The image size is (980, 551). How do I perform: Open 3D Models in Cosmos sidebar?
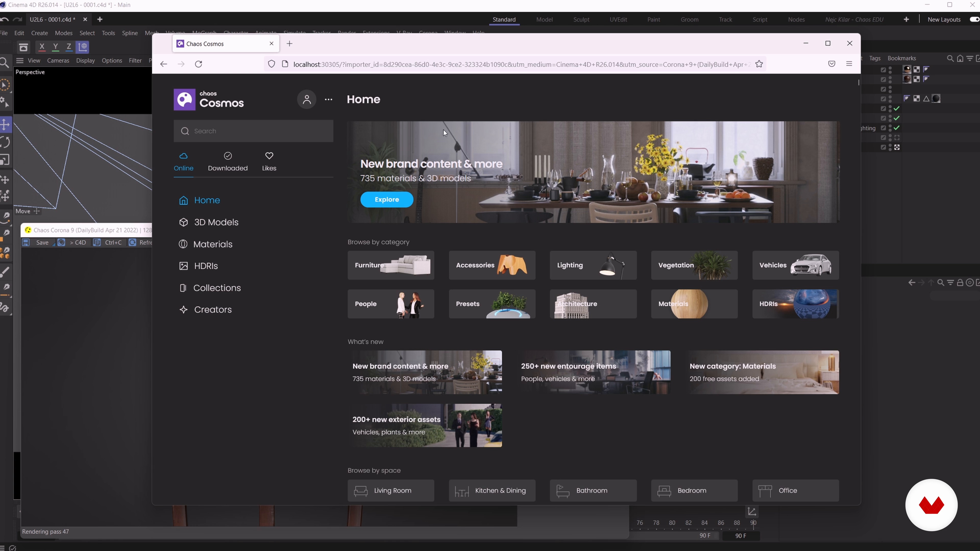209,222
